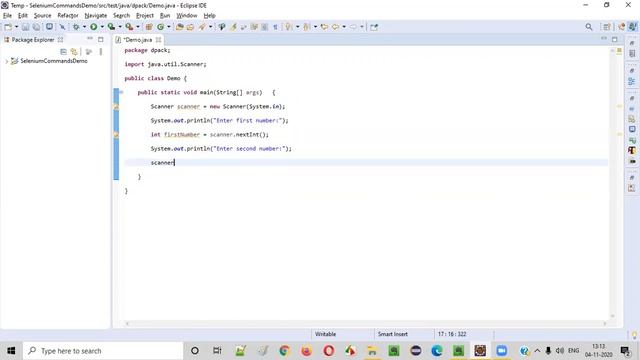Toggle Link with Editor in Package Explorer

tap(74, 51)
